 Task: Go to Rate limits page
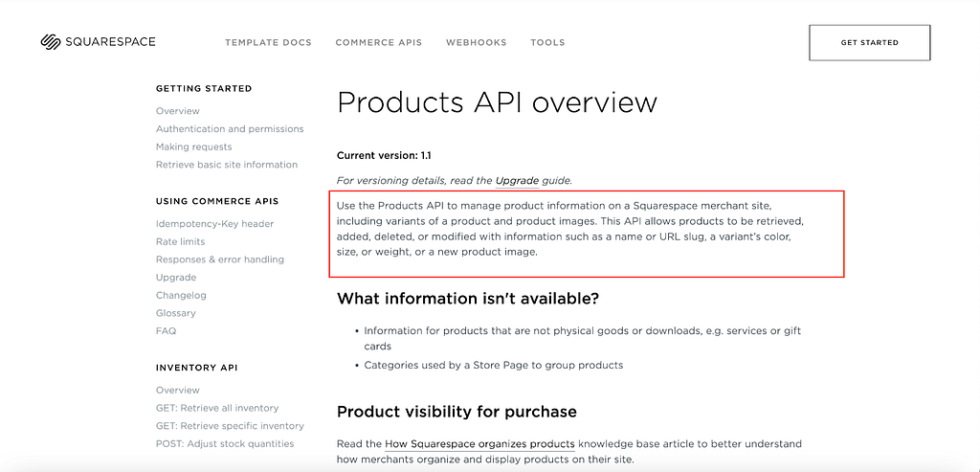tap(181, 241)
